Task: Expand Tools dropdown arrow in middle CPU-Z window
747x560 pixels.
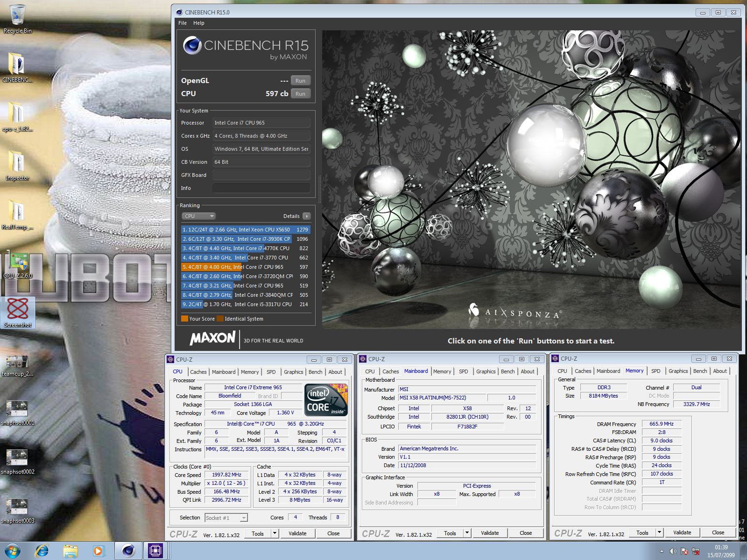Action: [x=467, y=533]
